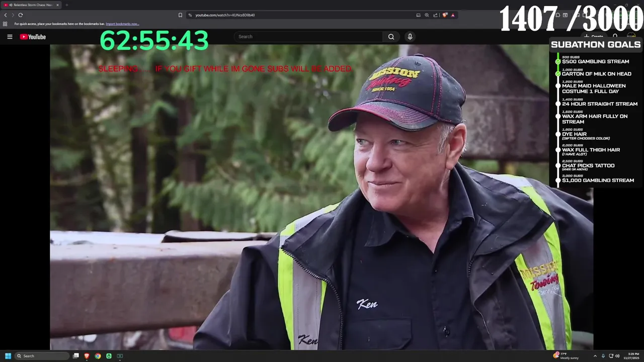Click the 24 HOUR STRAIGHT STREAM goal
Image resolution: width=644 pixels, height=362 pixels.
(600, 104)
